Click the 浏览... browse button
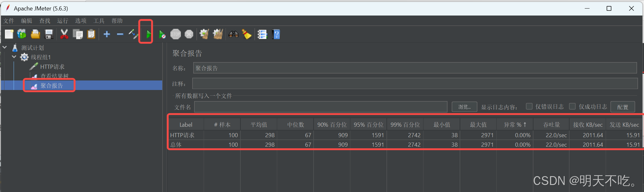Viewport: 644px width, 192px height. pos(464,107)
